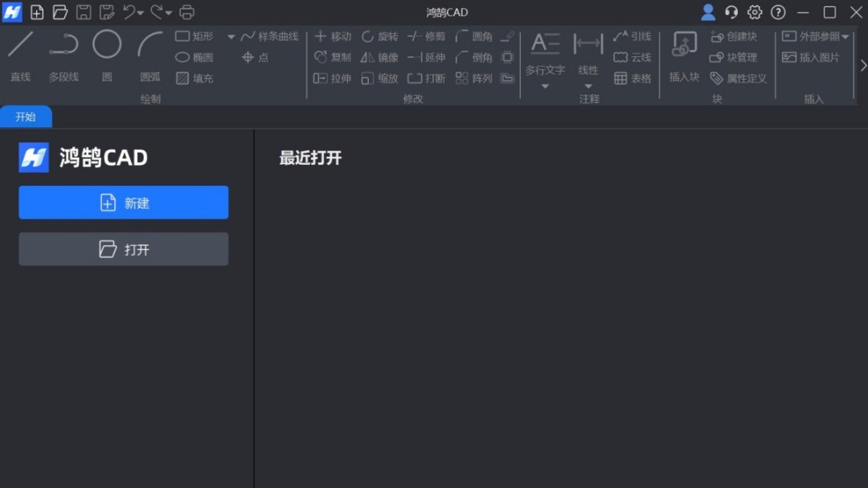Select the 矩形 (Rectangle) tool

191,35
